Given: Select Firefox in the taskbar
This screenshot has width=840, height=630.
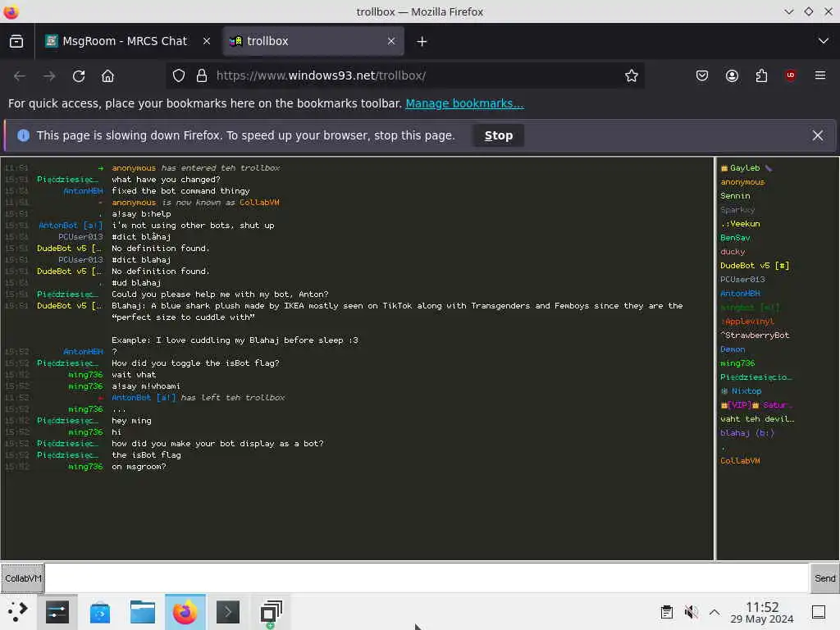Looking at the screenshot, I should 185,612.
